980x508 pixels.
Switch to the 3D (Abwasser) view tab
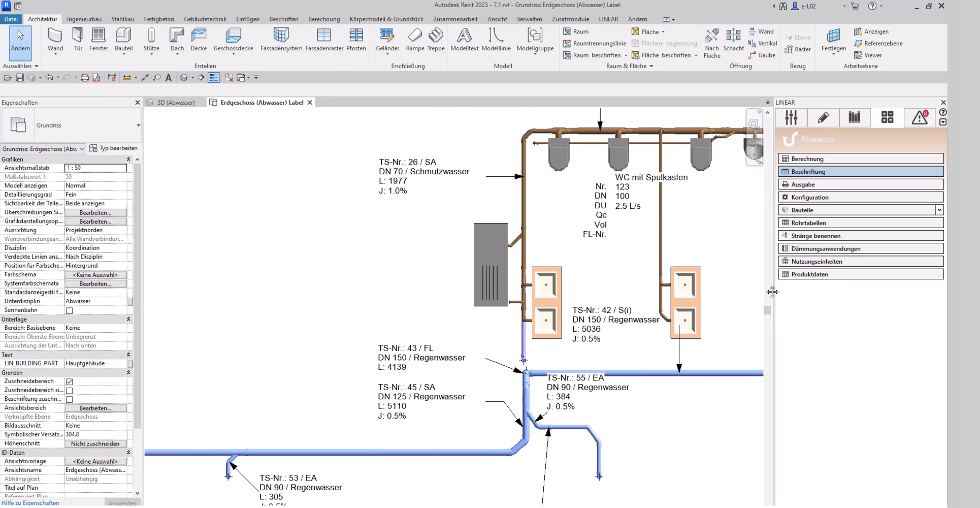(175, 103)
